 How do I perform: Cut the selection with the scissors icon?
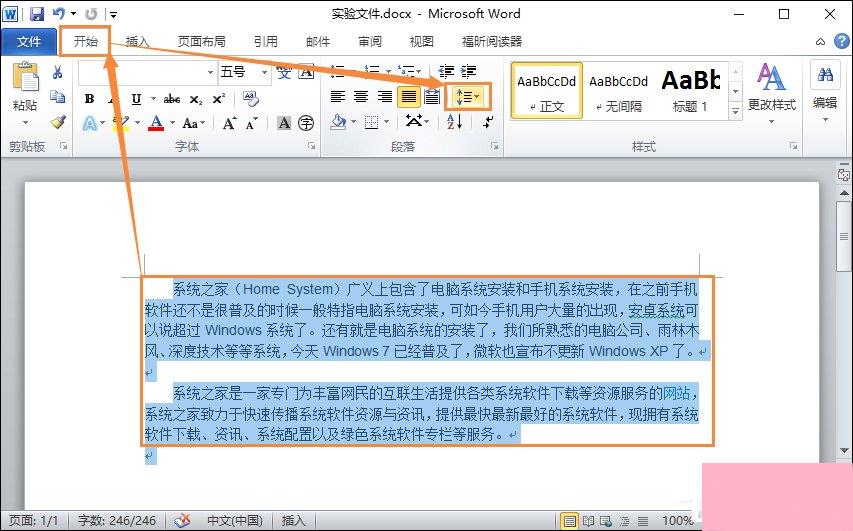coord(58,72)
